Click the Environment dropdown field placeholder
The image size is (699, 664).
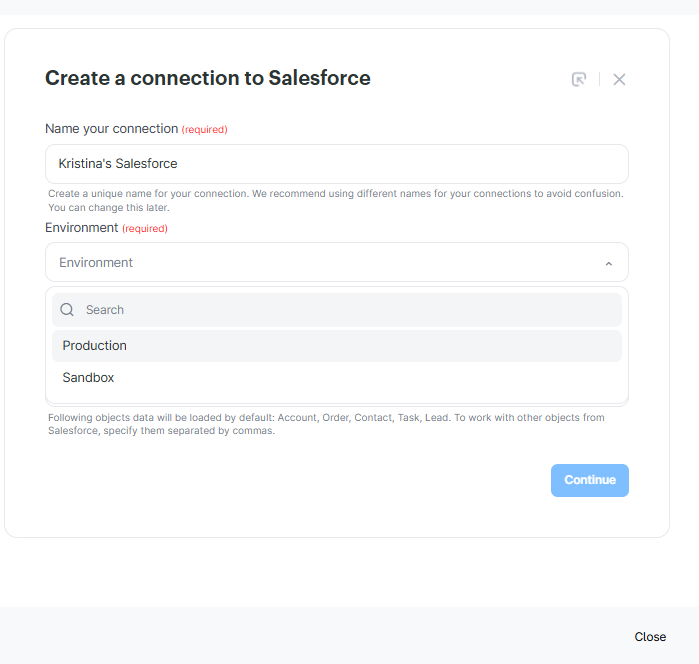tap(96, 263)
